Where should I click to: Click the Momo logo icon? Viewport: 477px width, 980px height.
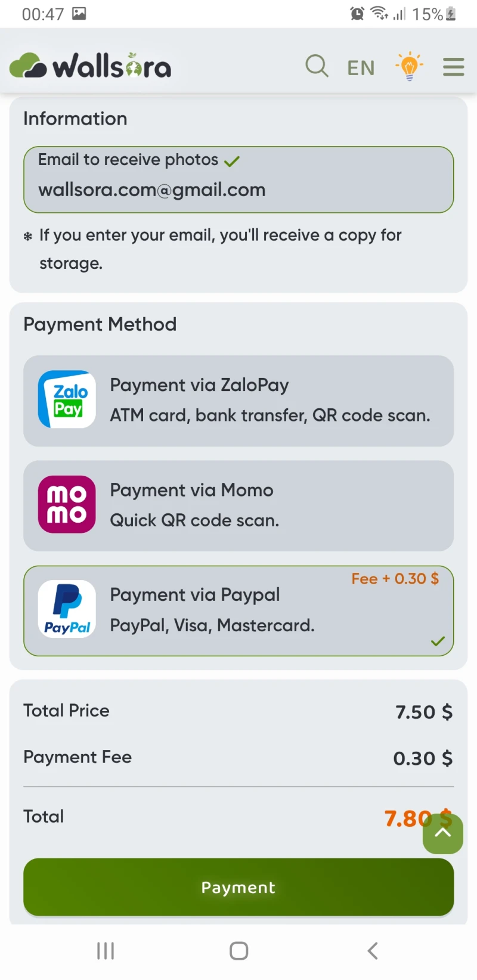(67, 504)
